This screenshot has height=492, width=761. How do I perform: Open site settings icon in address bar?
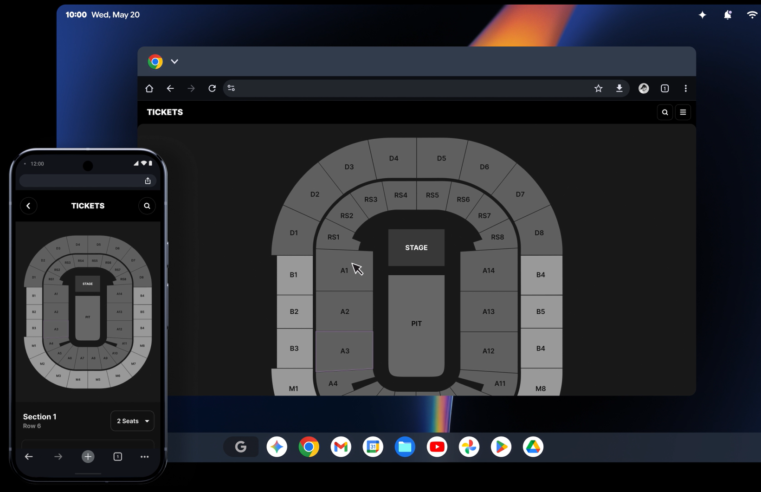coord(232,88)
